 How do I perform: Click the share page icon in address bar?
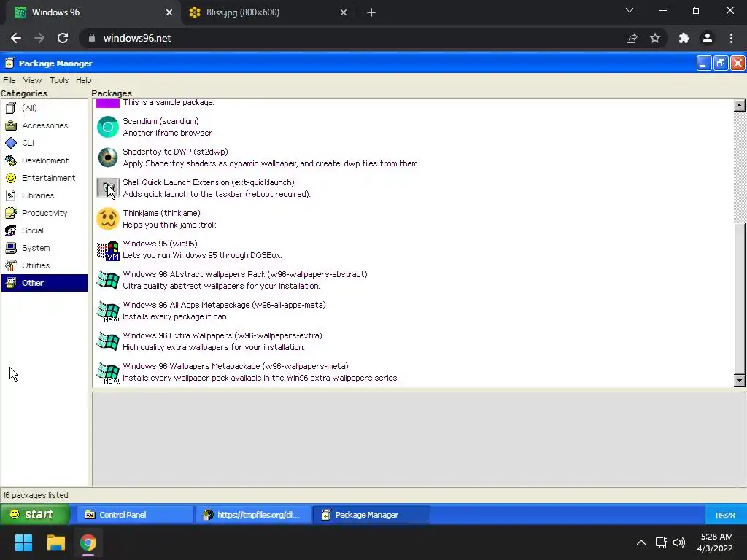pos(632,38)
